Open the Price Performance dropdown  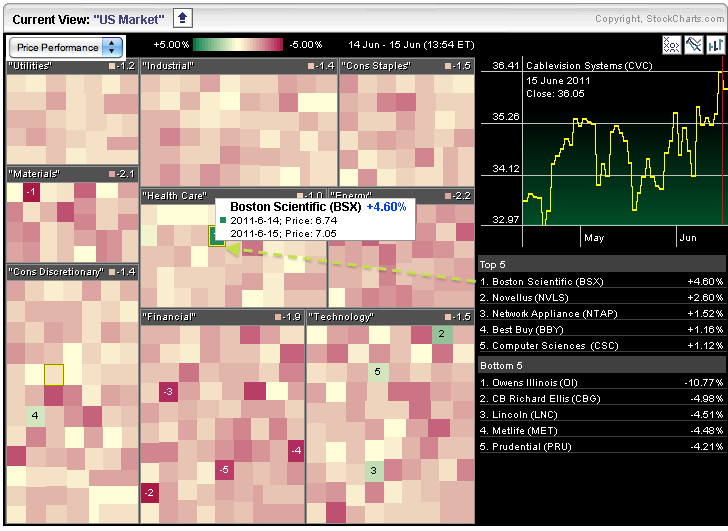click(x=65, y=47)
